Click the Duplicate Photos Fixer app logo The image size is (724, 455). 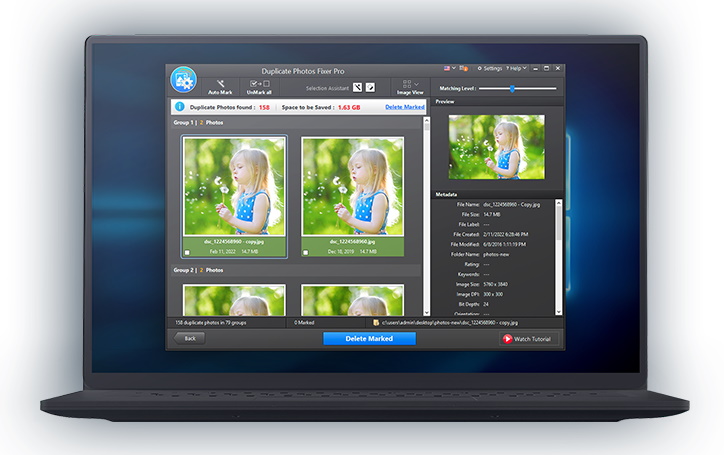coord(183,81)
